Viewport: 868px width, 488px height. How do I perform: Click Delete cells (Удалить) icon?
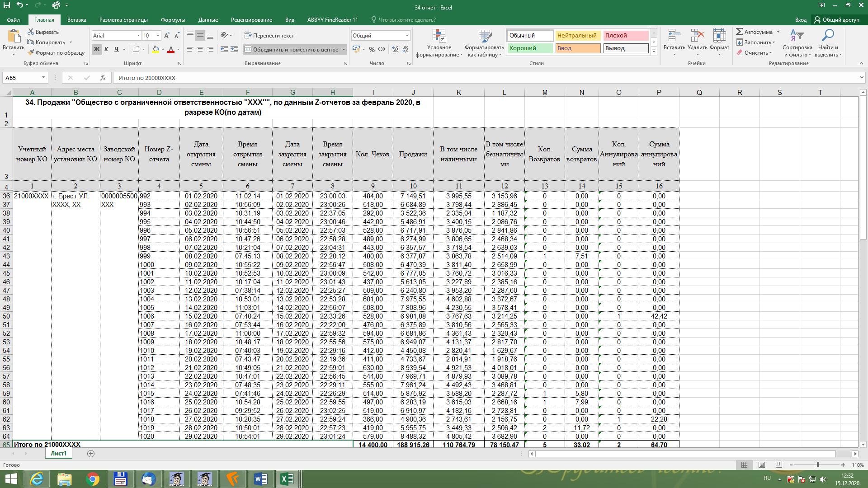click(x=697, y=36)
